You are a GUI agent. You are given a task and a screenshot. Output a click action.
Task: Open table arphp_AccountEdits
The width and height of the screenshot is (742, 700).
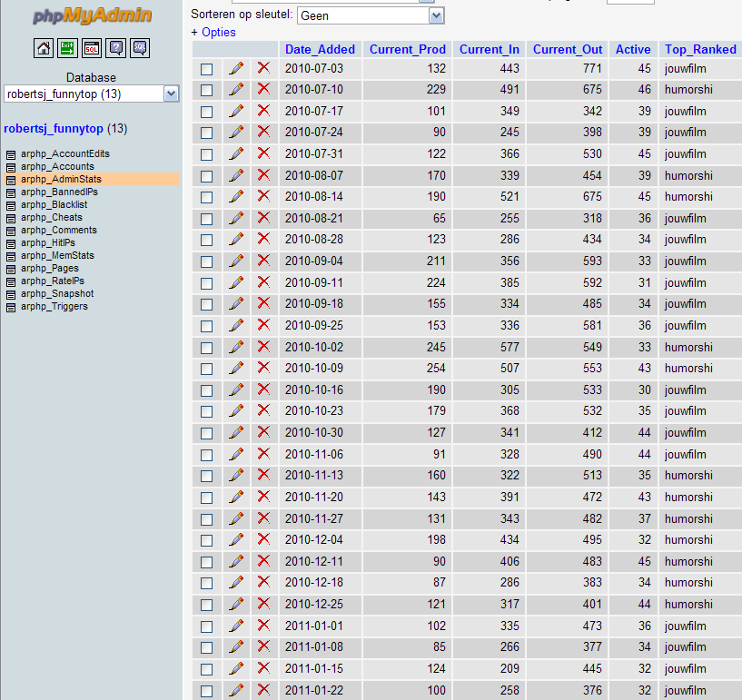point(65,153)
